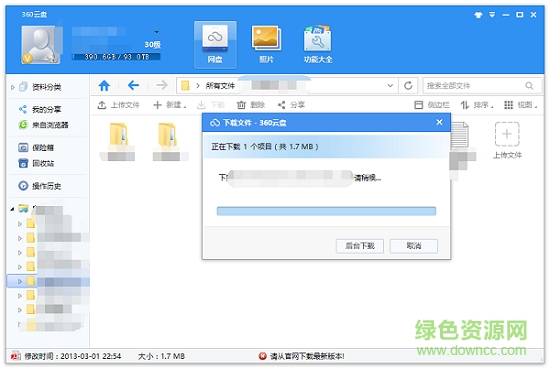Open the skin shirt icon in title bar
This screenshot has height=369, width=550.
pos(478,15)
